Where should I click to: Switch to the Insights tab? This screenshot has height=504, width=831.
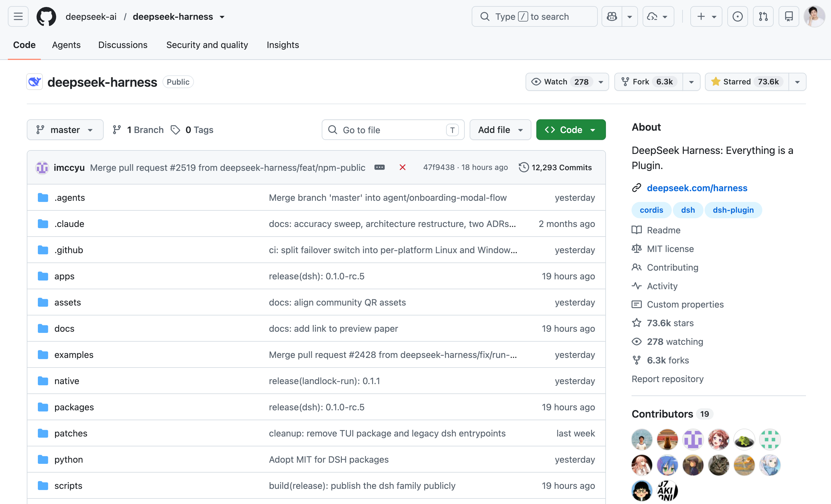pos(283,45)
